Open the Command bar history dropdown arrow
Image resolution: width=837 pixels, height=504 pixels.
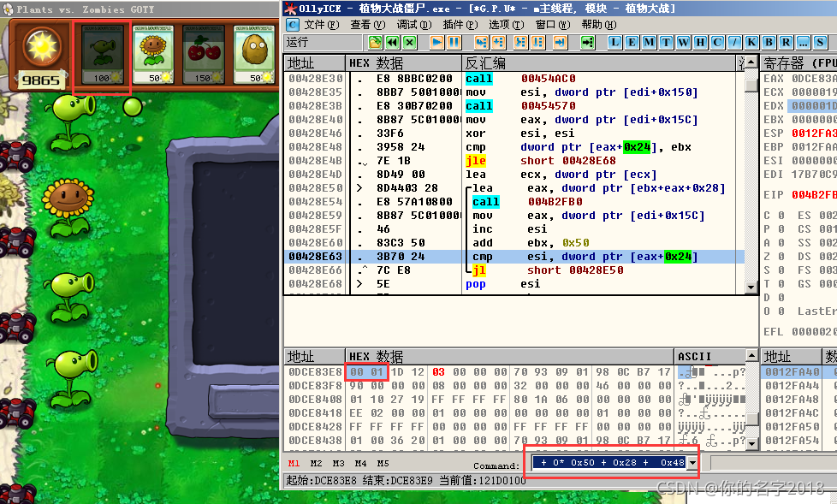tap(693, 462)
